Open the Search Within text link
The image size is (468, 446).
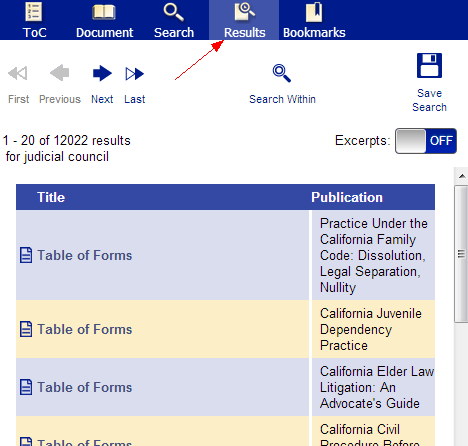282,99
